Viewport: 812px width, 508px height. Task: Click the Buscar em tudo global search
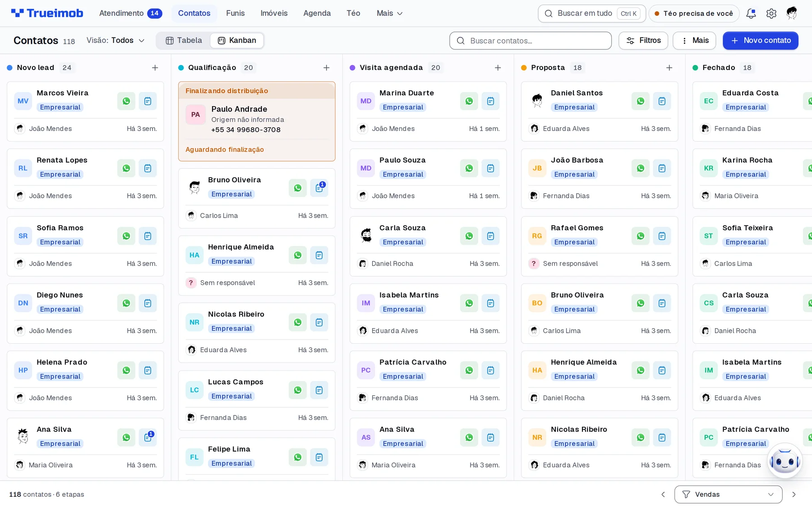pos(592,14)
